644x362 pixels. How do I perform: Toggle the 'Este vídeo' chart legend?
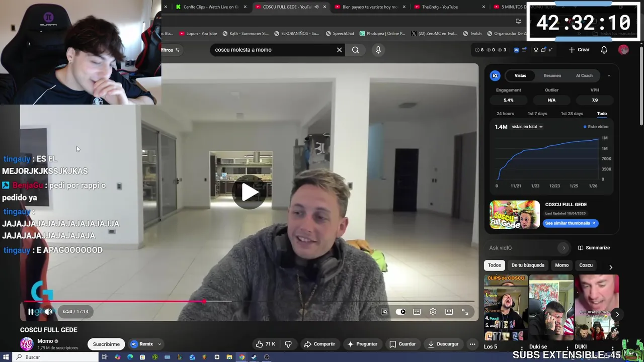click(x=596, y=127)
